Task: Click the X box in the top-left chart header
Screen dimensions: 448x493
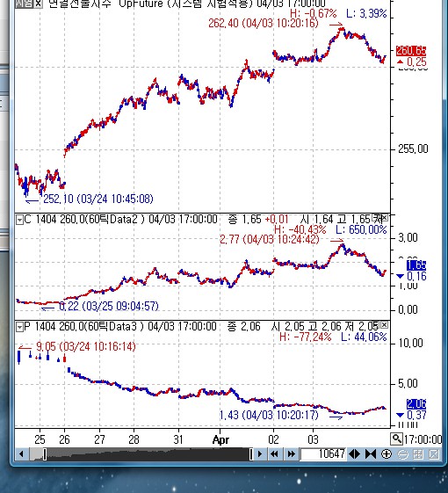Action: pyautogui.click(x=38, y=4)
